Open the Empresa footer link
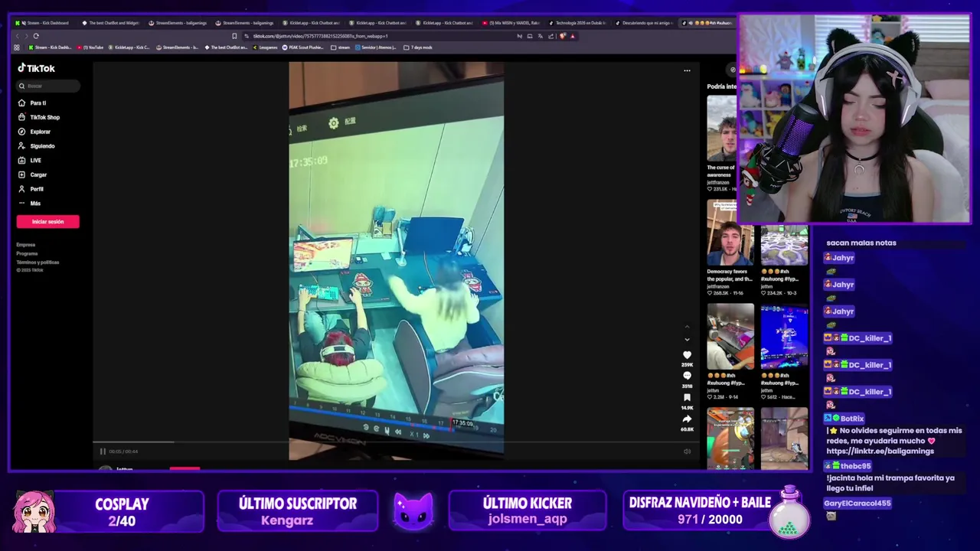This screenshot has width=980, height=551. pos(26,245)
